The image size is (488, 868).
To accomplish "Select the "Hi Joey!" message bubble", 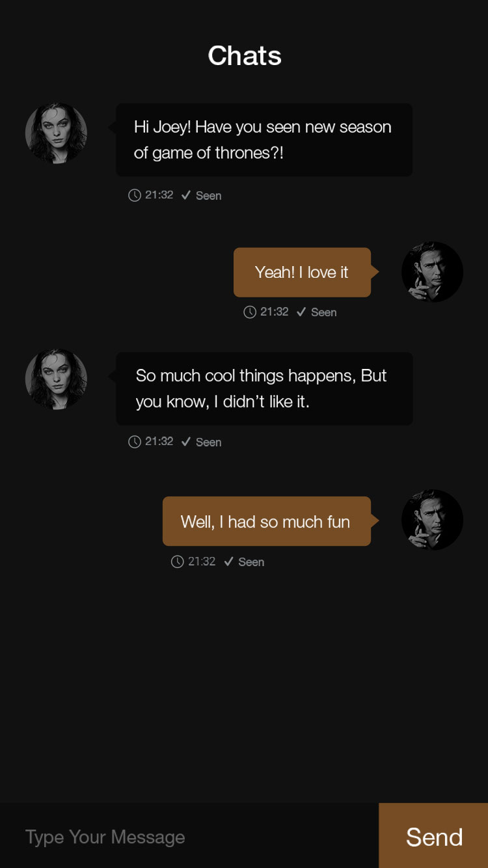I will tap(264, 140).
